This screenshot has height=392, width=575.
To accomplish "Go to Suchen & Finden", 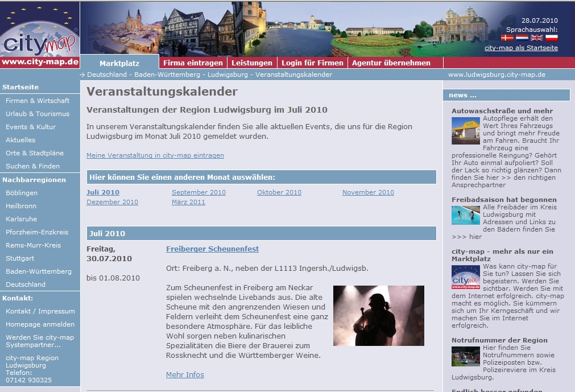I will tap(32, 166).
